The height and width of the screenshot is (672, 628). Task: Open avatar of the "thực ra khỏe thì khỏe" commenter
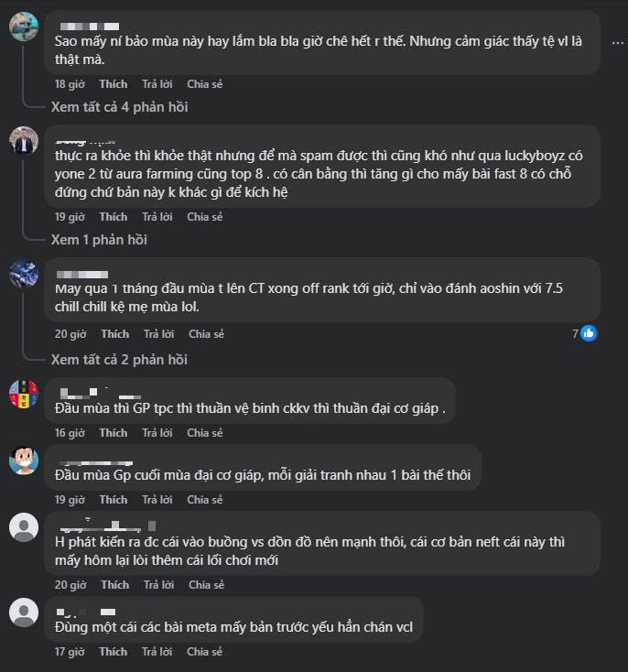23,141
